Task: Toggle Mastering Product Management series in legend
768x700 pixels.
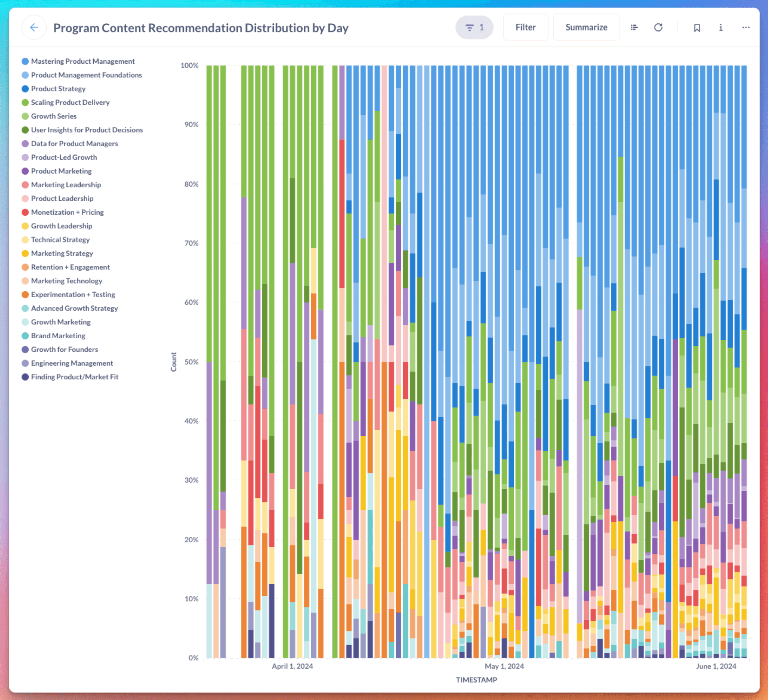Action: (x=83, y=61)
